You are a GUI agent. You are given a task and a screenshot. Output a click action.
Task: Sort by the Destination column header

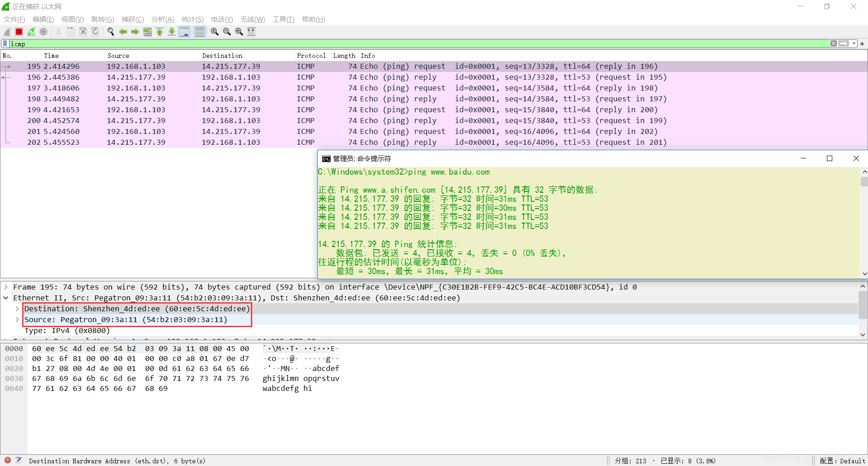(247, 56)
